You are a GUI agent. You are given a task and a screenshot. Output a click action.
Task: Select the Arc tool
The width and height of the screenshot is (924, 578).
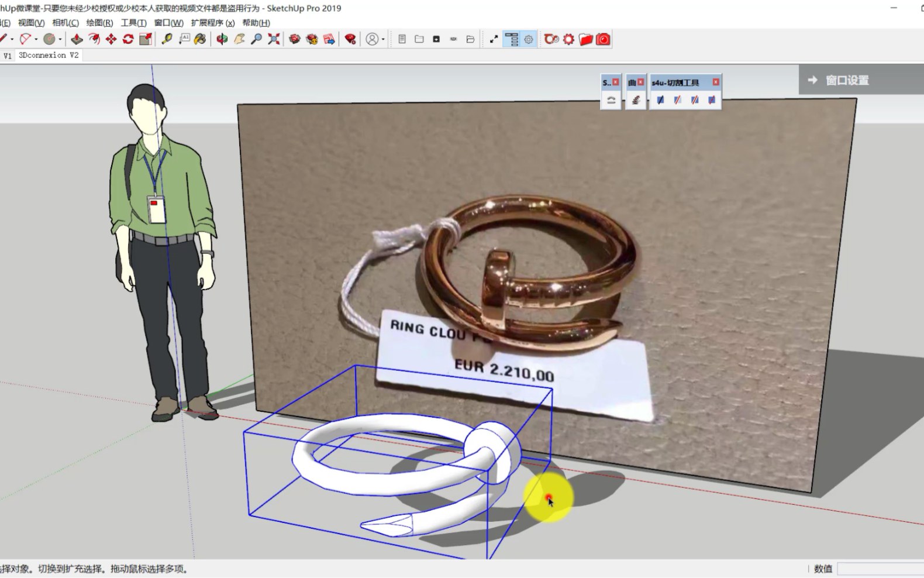point(25,39)
